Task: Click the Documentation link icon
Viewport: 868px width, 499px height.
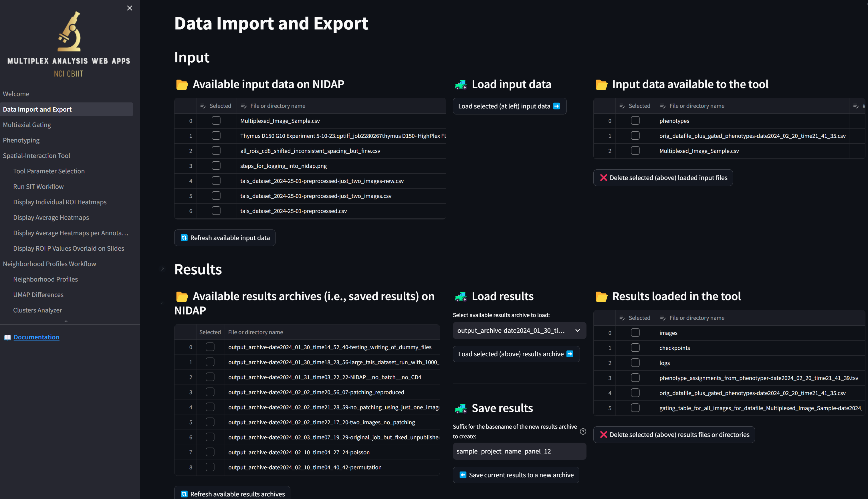Action: pos(7,337)
